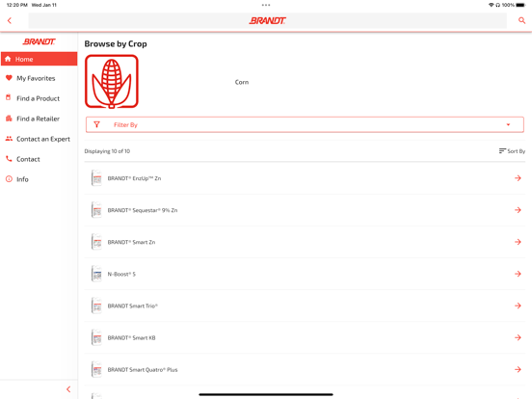Tap the Wi-Fi status icon
The height and width of the screenshot is (399, 532).
tap(491, 5)
